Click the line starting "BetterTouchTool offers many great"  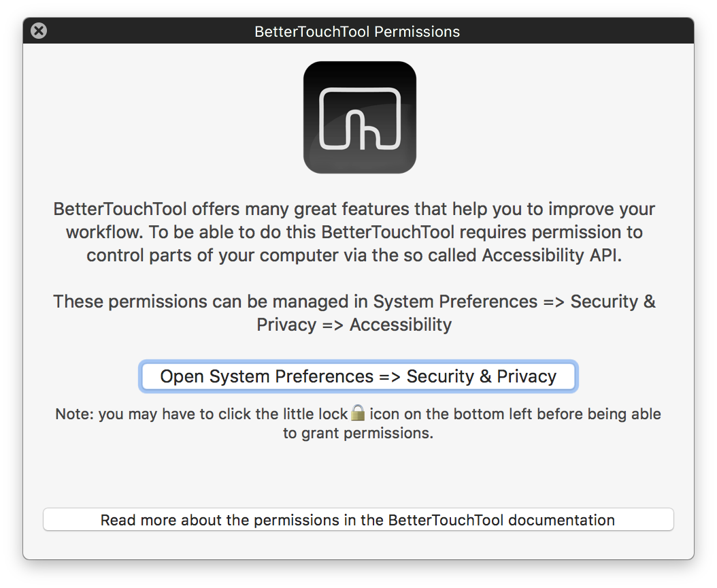point(354,209)
